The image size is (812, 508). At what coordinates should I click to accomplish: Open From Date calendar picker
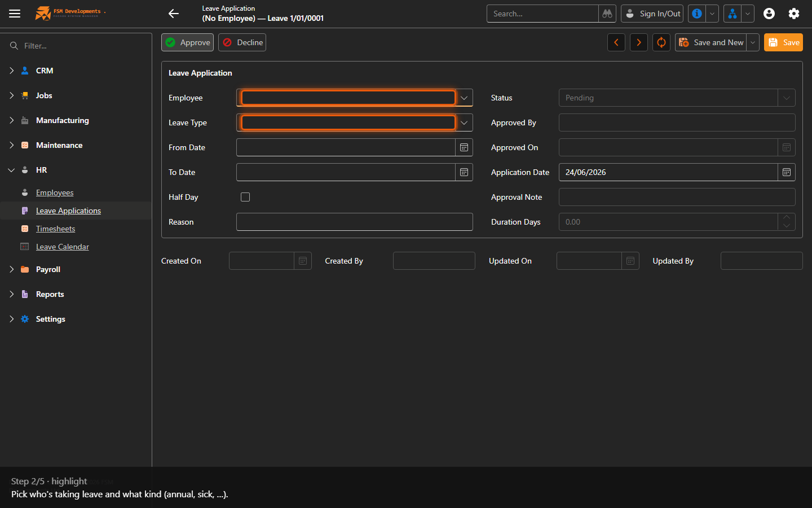(x=464, y=147)
